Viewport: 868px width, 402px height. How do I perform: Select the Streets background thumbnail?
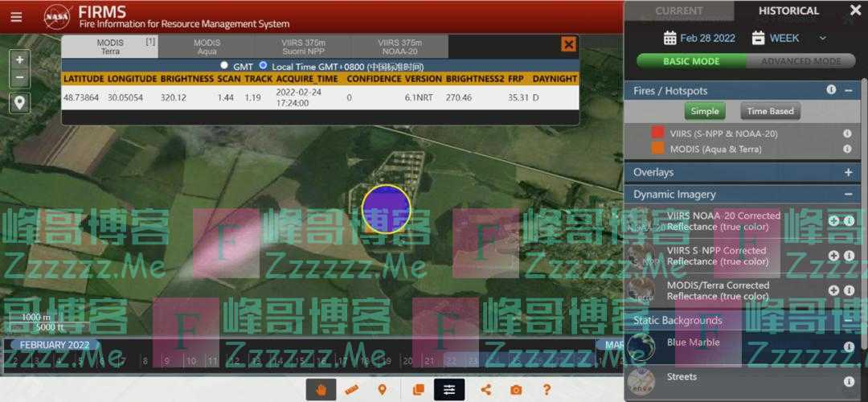641,382
